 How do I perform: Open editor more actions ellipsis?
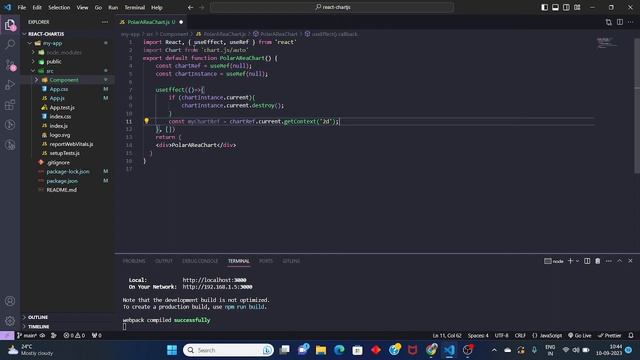click(631, 22)
